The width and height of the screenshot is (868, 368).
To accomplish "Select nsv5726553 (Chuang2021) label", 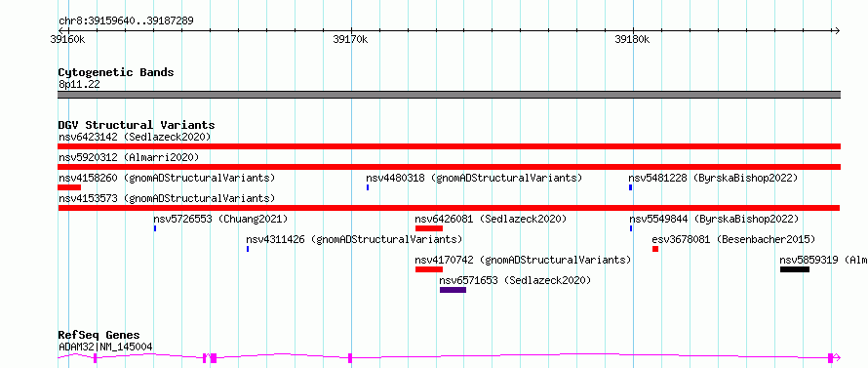I will pyautogui.click(x=220, y=219).
